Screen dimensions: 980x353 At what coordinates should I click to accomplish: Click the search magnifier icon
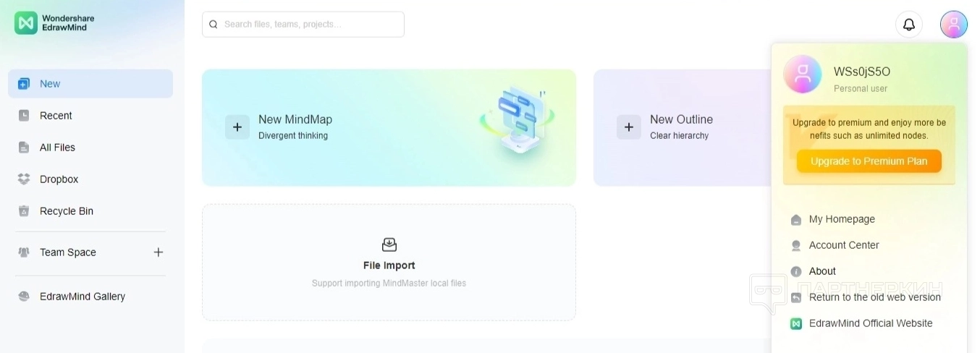click(x=214, y=25)
